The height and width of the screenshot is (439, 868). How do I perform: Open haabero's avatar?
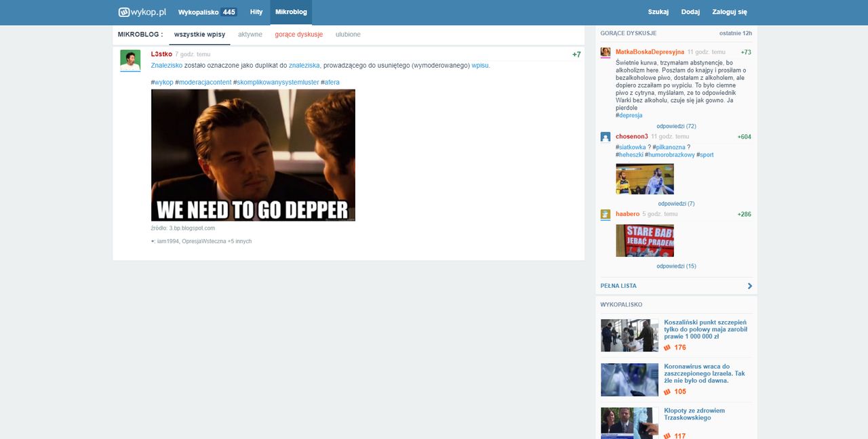(x=606, y=214)
